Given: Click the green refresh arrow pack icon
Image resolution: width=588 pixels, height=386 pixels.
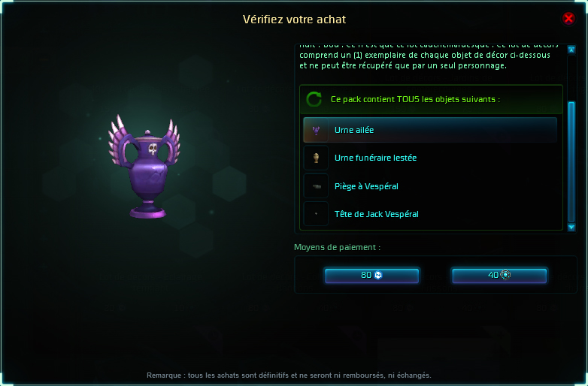Looking at the screenshot, I should coord(314,99).
